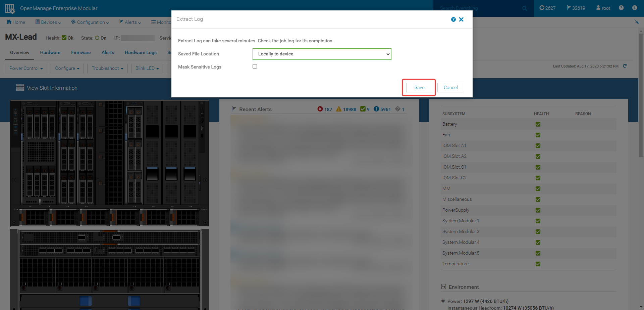This screenshot has height=310, width=644.
Task: Open the View Slot Information link
Action: [x=52, y=88]
